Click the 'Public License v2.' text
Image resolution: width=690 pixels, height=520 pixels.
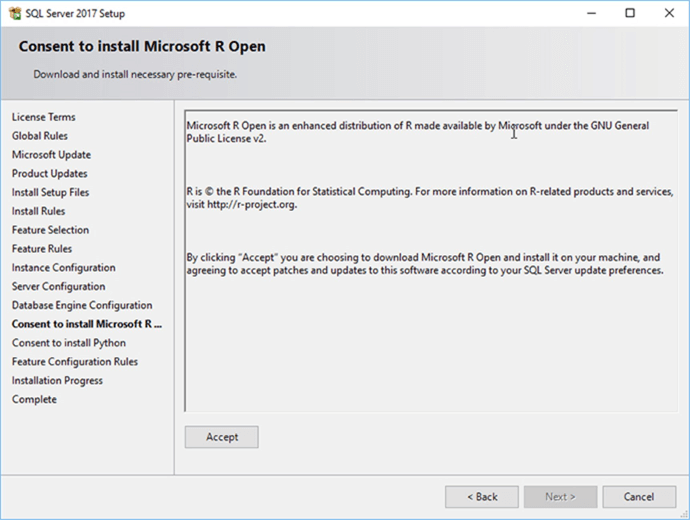[226, 139]
